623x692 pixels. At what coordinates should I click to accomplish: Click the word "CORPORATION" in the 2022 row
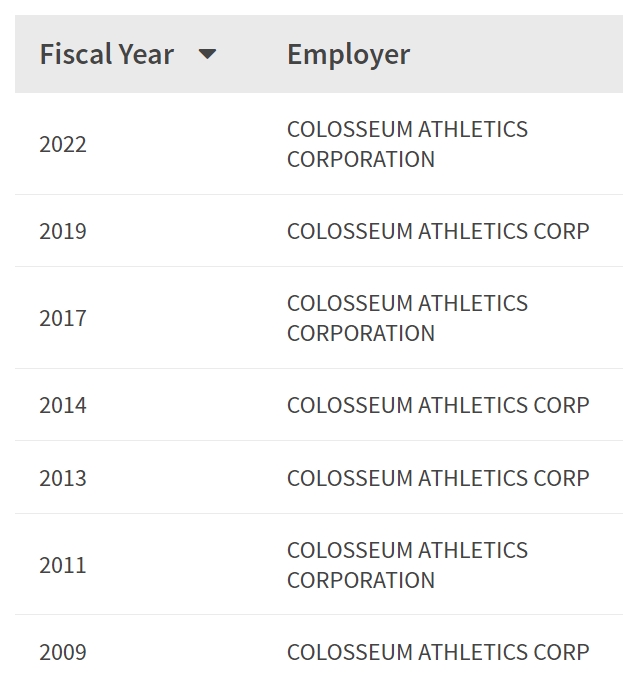tap(360, 159)
